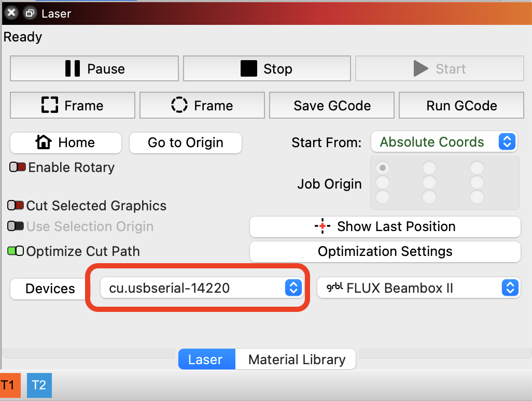Select the bottom-right Job Origin radio button
The width and height of the screenshot is (532, 401).
click(477, 197)
